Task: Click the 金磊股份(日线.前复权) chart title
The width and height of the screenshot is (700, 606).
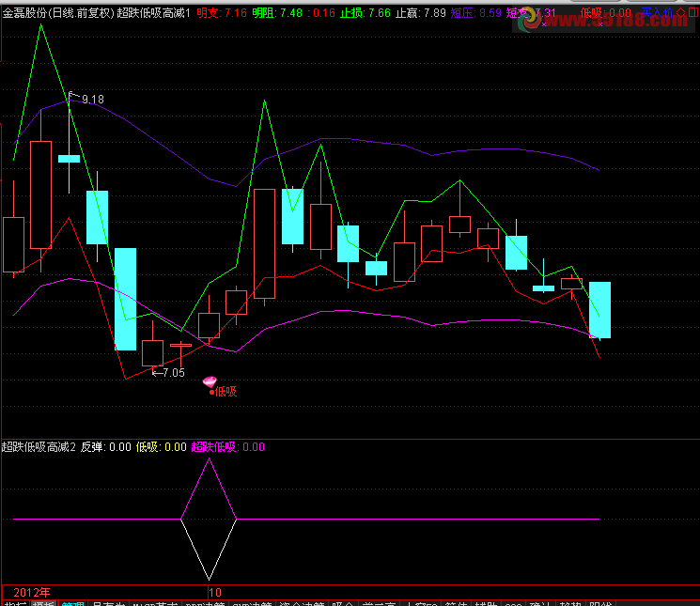Action: coord(59,13)
